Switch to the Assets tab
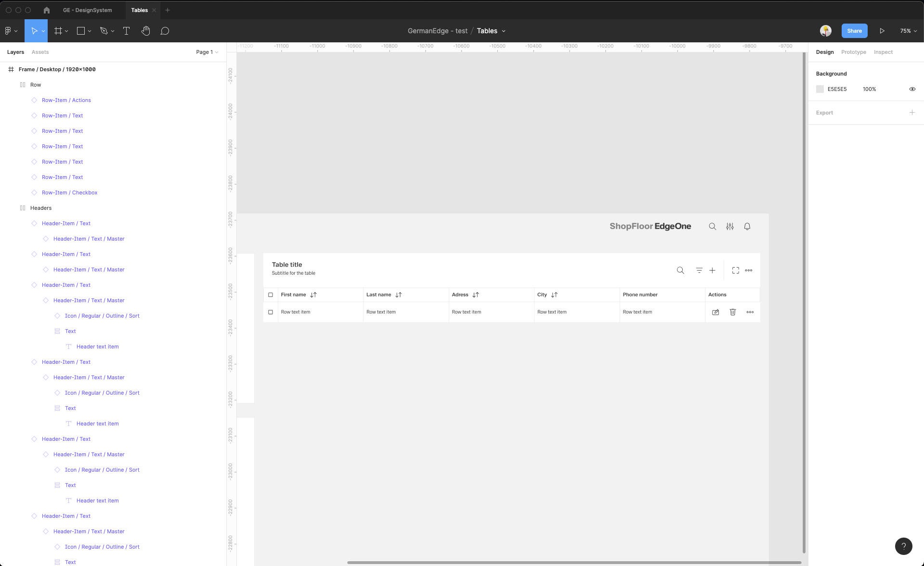 point(40,52)
